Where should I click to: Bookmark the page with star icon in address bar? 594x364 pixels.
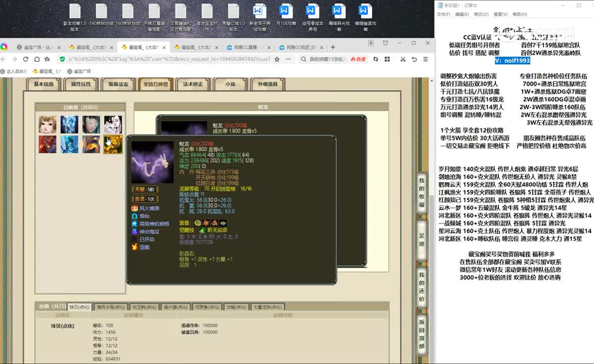[277, 59]
